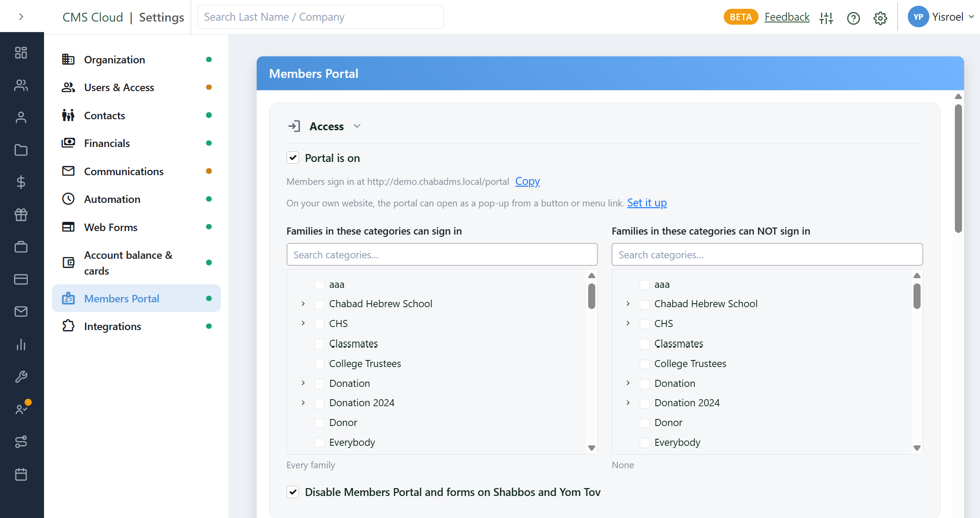The height and width of the screenshot is (518, 980).
Task: Click the Set it up link
Action: 647,202
